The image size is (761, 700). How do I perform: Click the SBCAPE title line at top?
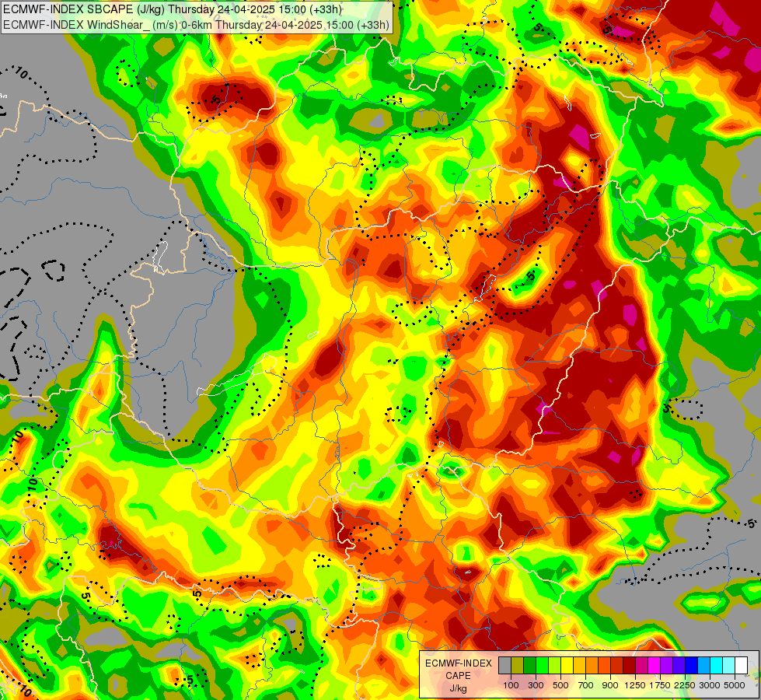tap(173, 9)
